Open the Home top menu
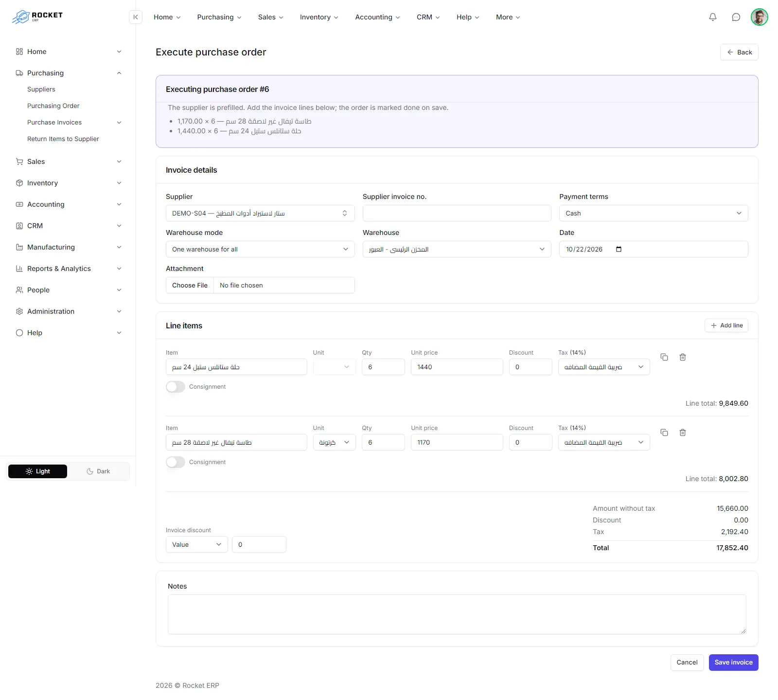The width and height of the screenshot is (778, 700). point(167,17)
